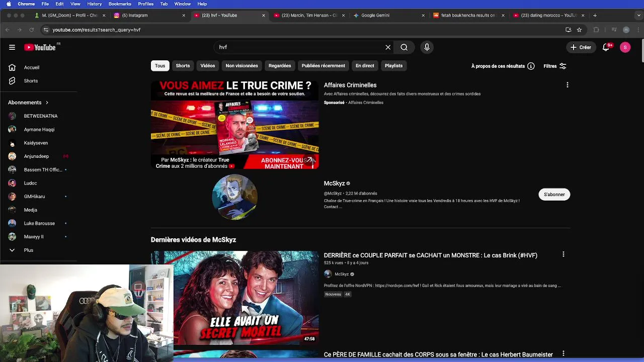Open three-dot menu for Herbert Baumeister video

coord(563,354)
